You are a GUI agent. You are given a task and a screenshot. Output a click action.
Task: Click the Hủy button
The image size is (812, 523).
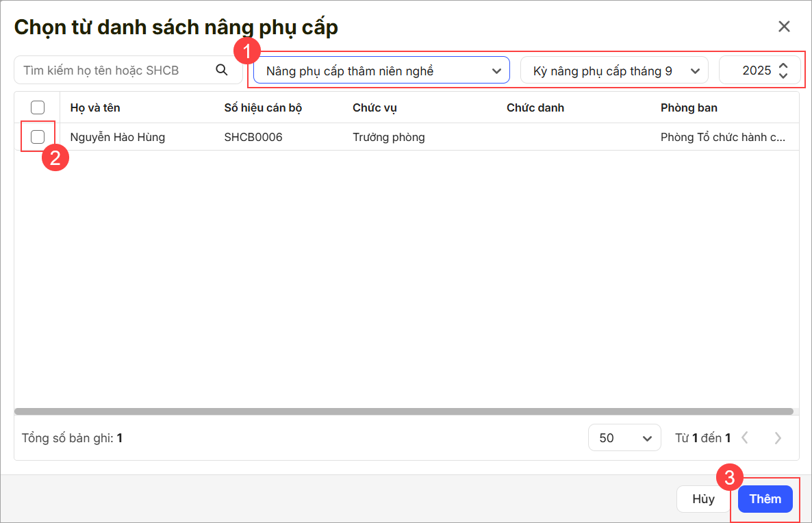(x=703, y=498)
